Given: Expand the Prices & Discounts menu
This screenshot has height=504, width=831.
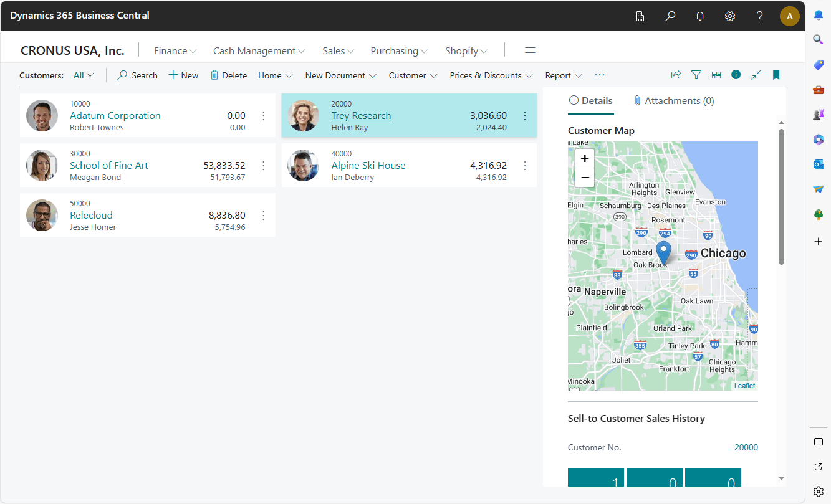Looking at the screenshot, I should coord(491,75).
